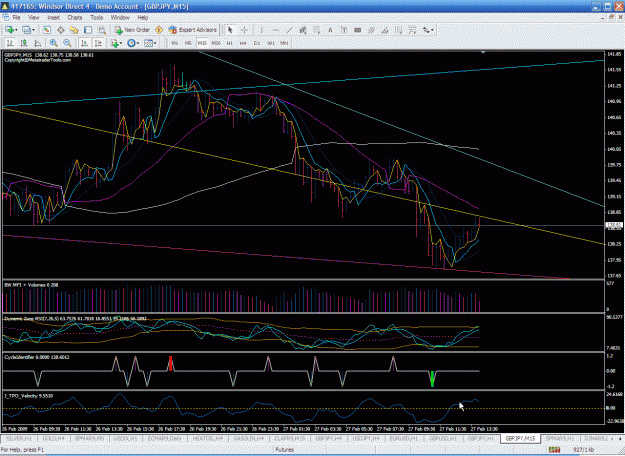
Task: Click the W1 timeframe button
Action: (x=271, y=43)
